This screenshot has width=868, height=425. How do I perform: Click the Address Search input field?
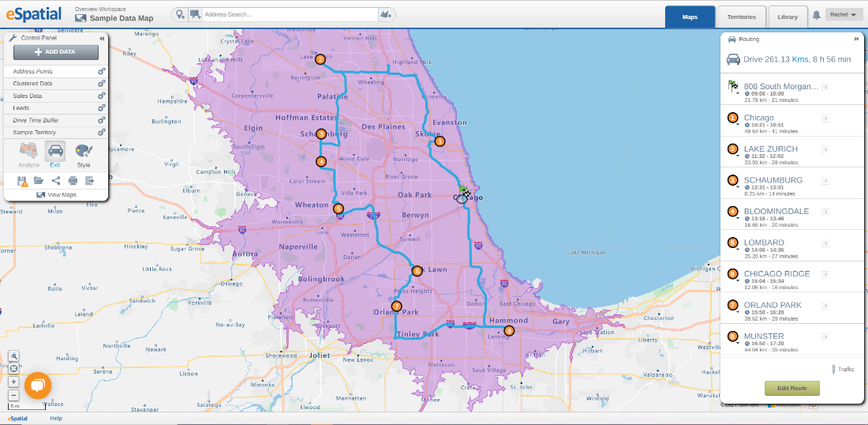point(290,14)
